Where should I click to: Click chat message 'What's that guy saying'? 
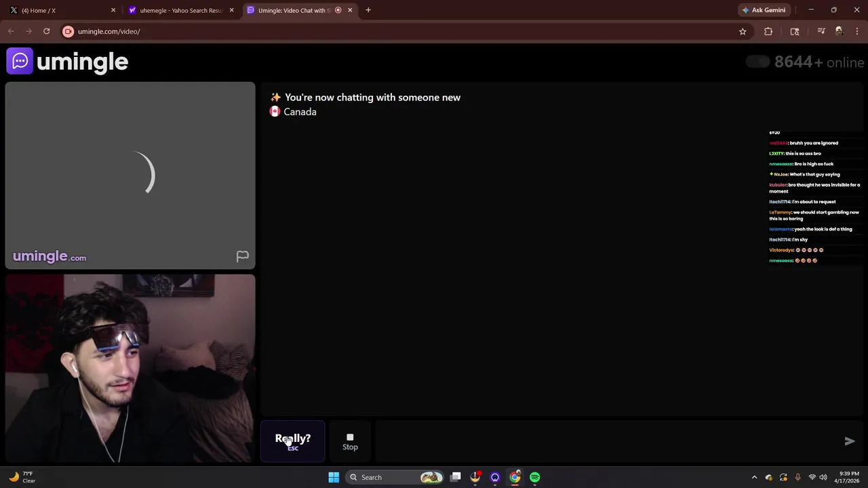pyautogui.click(x=814, y=174)
